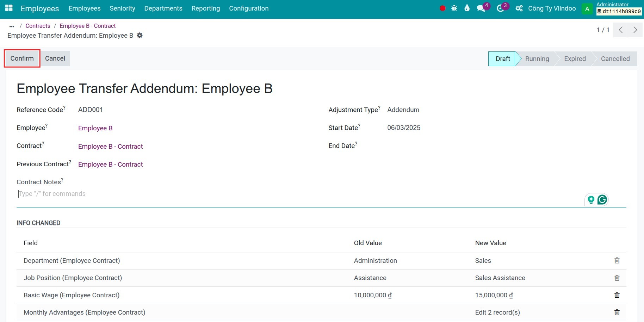The image size is (644, 322).
Task: Click the old value Assistance
Action: 370,278
